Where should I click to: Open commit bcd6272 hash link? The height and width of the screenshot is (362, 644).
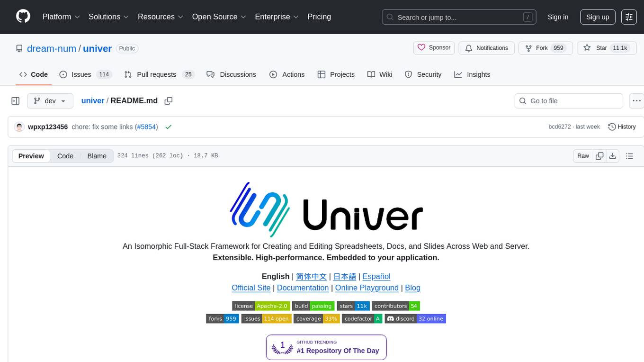pos(560,127)
